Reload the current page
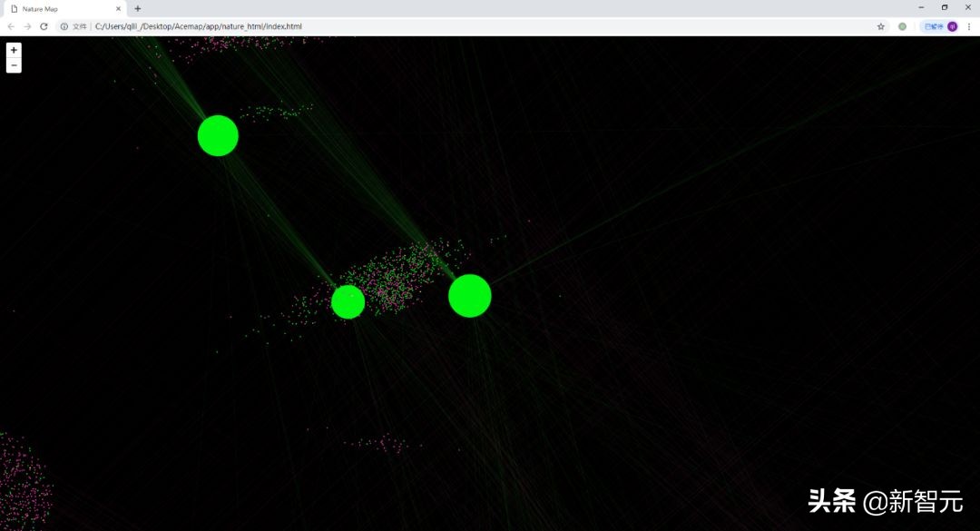Screen dimensions: 980x531 point(44,26)
